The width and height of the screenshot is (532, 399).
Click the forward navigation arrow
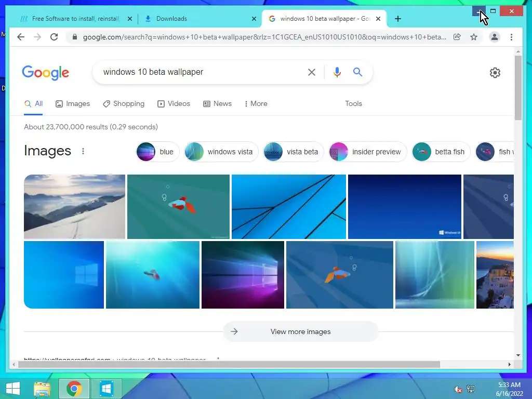click(x=37, y=37)
